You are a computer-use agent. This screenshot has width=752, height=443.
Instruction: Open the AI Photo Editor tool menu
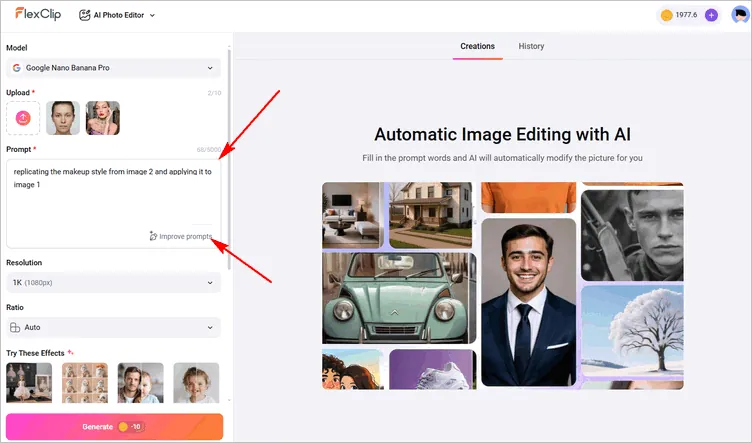point(117,15)
